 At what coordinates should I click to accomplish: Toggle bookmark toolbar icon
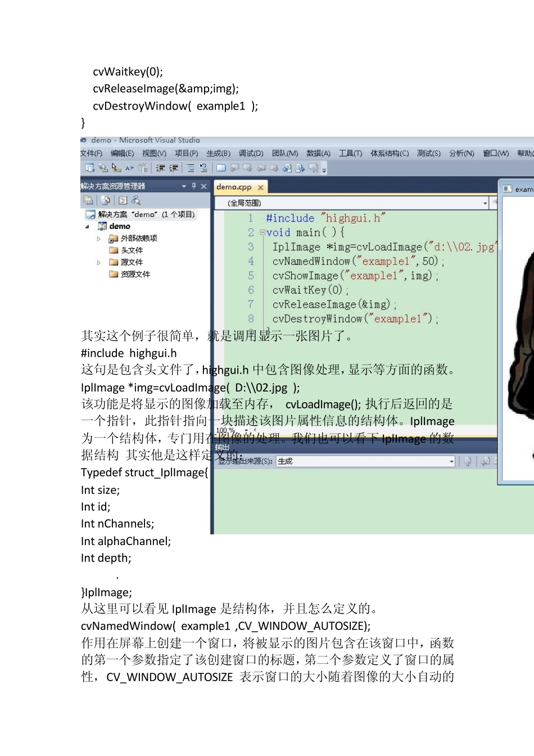tap(221, 168)
